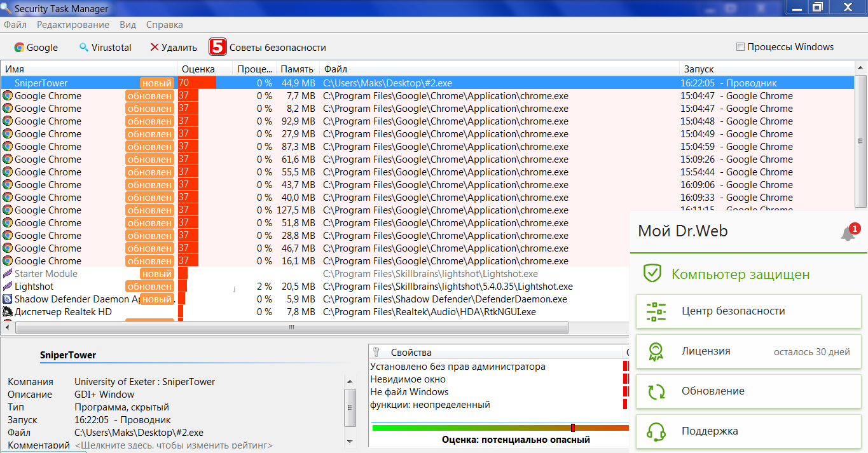Sort by the Имя column header
Viewport: 868px width, 453px height.
click(x=90, y=69)
